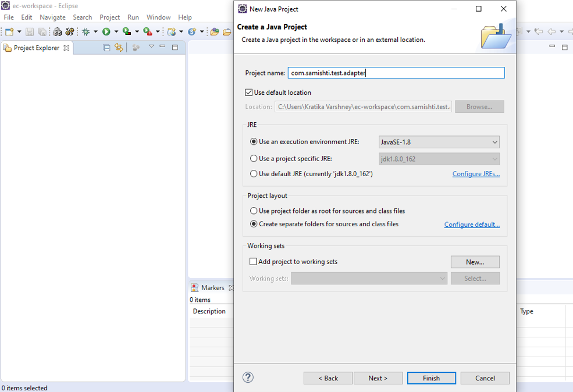Collapse All in Project Explorer
The width and height of the screenshot is (573, 392).
[x=106, y=48]
